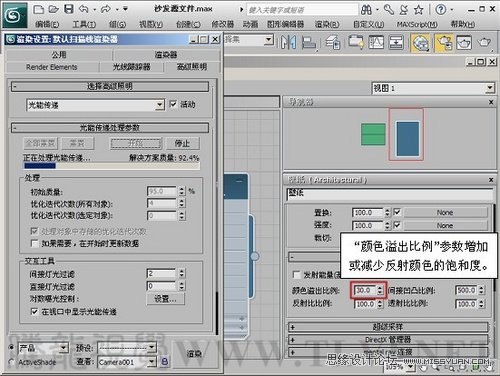Create a new file from quick toolbar

click(x=39, y=9)
